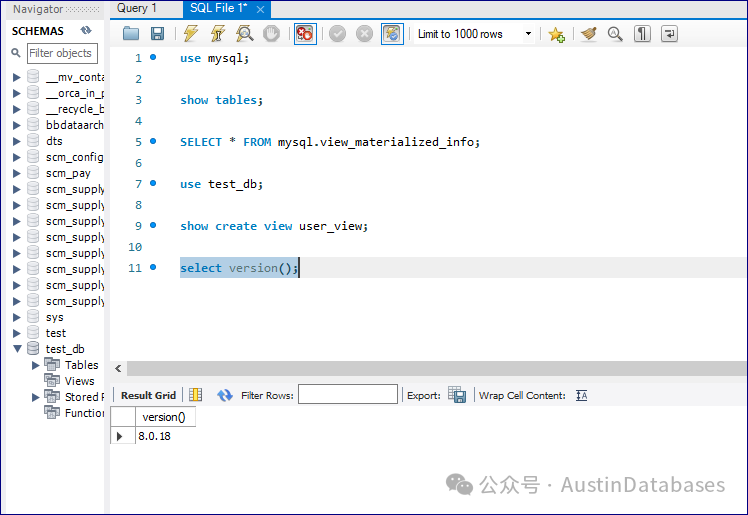Viewport: 748px width, 515px height.
Task: Toggle stop-on-error script execution icon
Action: 305,34
